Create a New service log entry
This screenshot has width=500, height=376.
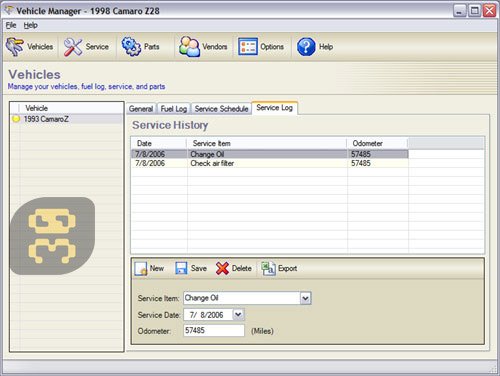[149, 268]
